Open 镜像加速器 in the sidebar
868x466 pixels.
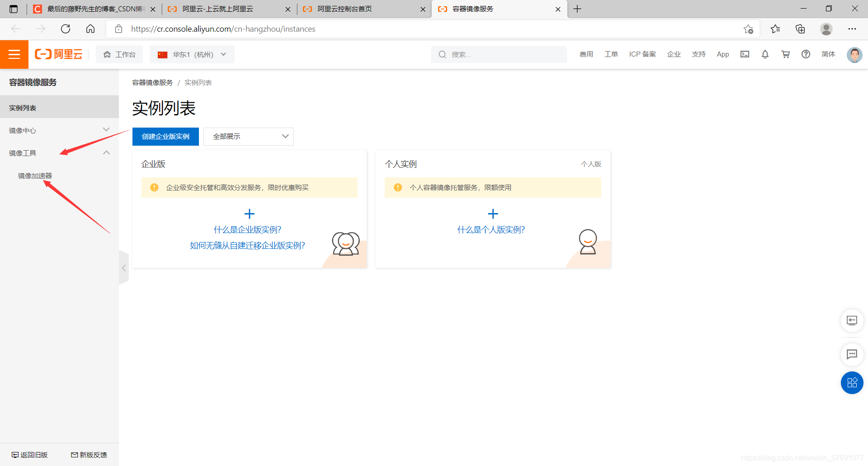[x=35, y=176]
